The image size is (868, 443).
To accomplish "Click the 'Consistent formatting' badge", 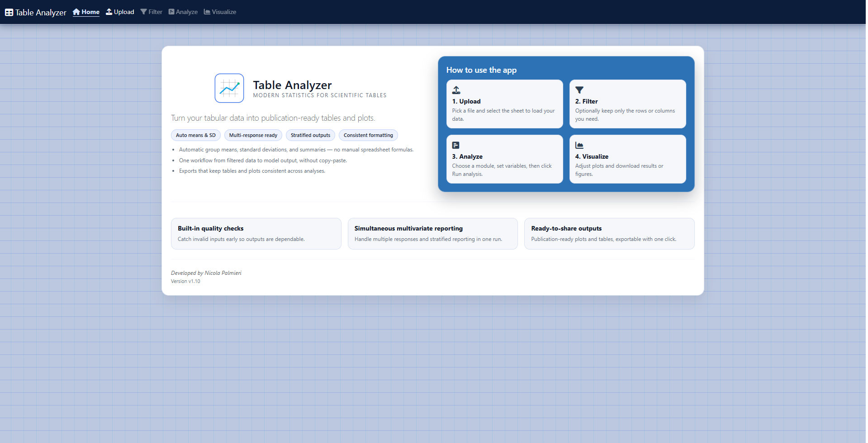I will [x=368, y=135].
